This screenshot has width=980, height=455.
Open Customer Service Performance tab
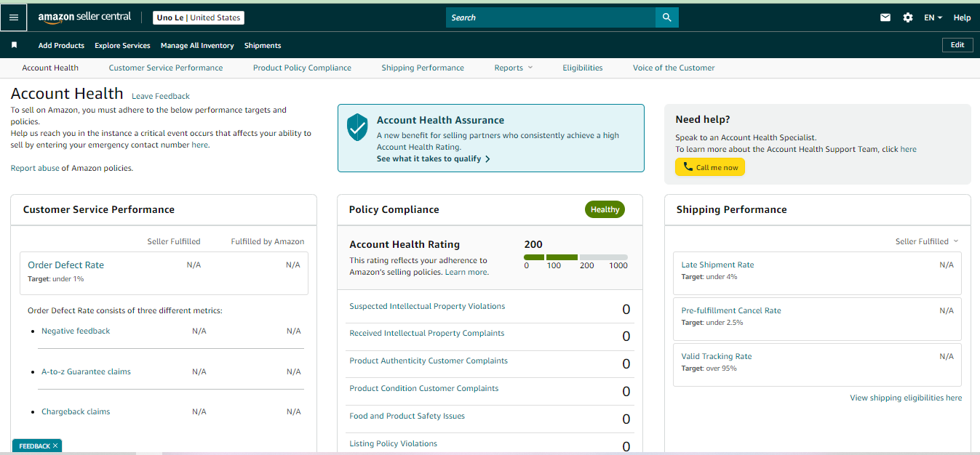click(x=166, y=68)
